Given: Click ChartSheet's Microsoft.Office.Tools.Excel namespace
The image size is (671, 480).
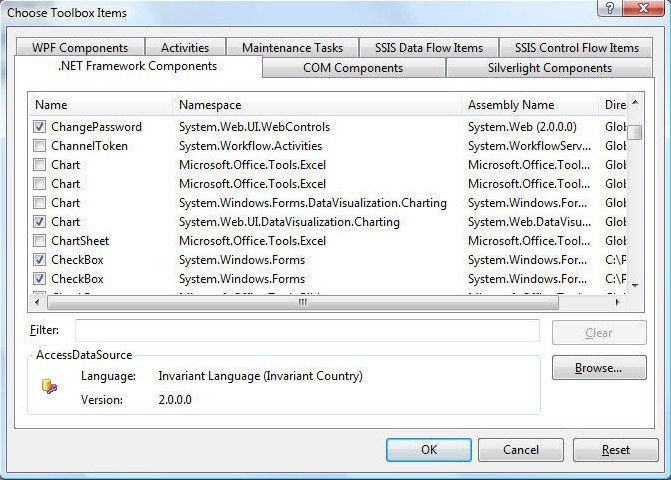Looking at the screenshot, I should pyautogui.click(x=252, y=241).
